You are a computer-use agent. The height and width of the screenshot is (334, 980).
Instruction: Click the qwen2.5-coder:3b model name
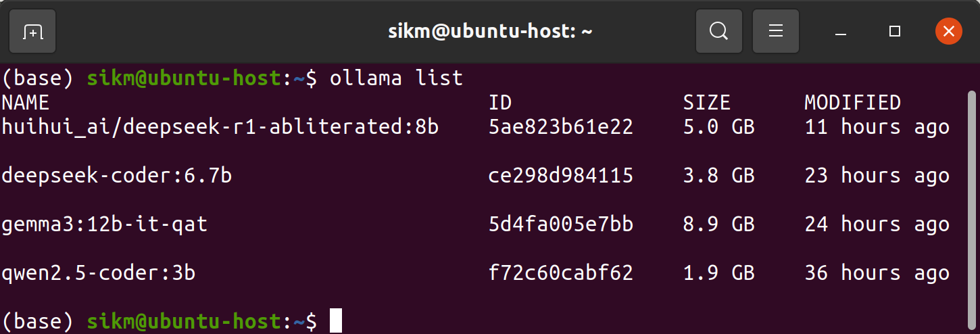pos(98,272)
